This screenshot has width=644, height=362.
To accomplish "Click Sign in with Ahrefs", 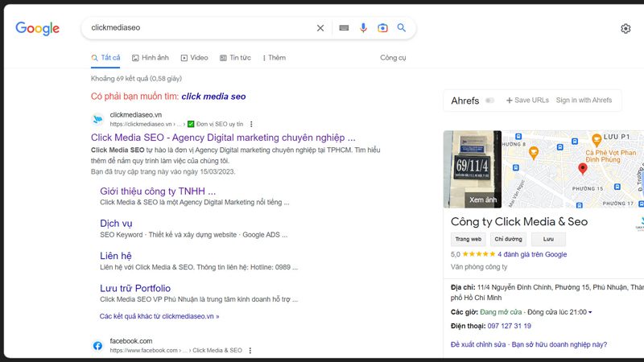I will [584, 100].
